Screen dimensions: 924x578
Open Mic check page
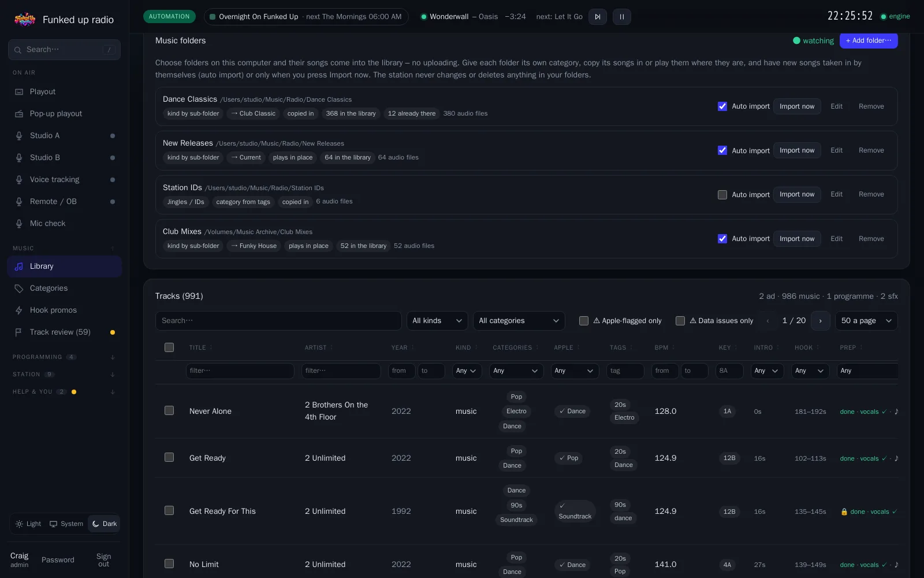click(x=64, y=224)
